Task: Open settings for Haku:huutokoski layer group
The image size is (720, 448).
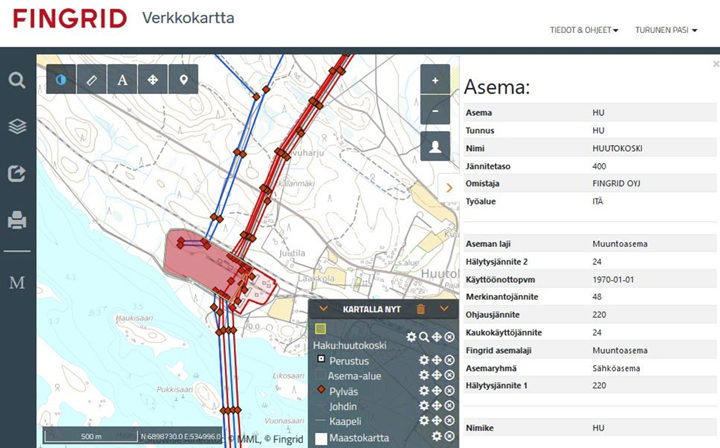Action: tap(411, 337)
